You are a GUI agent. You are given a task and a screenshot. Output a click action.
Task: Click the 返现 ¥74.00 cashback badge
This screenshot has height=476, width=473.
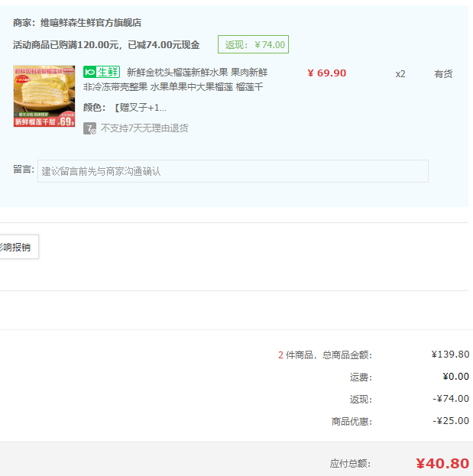point(253,44)
